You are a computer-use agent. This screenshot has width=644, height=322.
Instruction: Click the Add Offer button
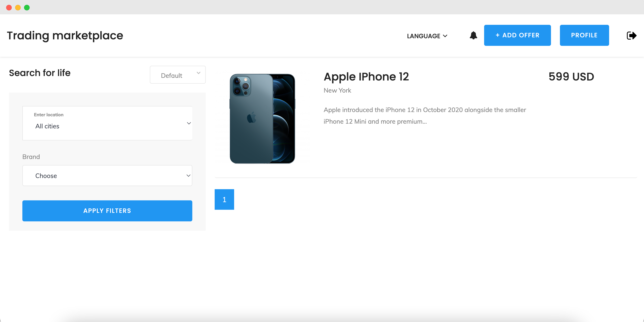[x=517, y=35]
